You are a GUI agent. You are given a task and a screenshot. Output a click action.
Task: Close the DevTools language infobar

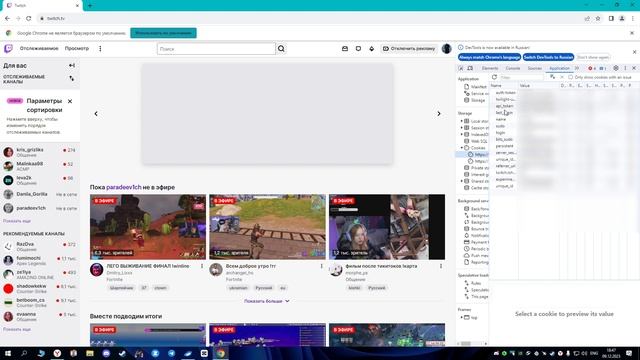[634, 52]
